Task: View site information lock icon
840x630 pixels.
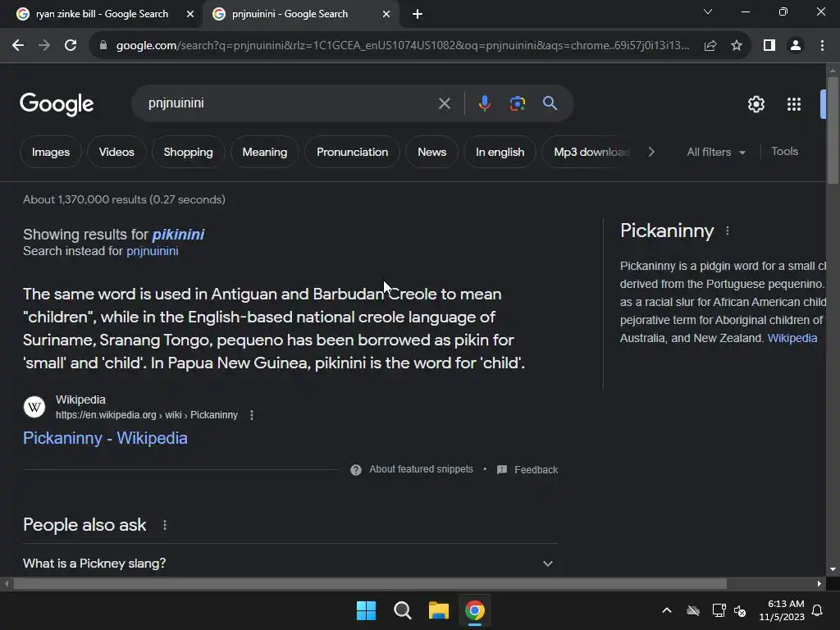Action: pos(103,46)
